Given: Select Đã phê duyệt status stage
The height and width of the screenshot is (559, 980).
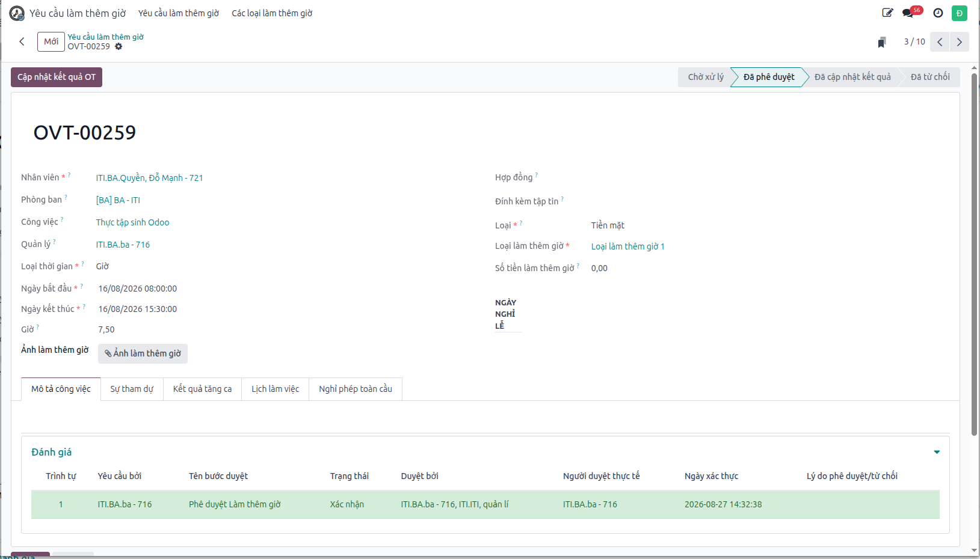Looking at the screenshot, I should (769, 77).
